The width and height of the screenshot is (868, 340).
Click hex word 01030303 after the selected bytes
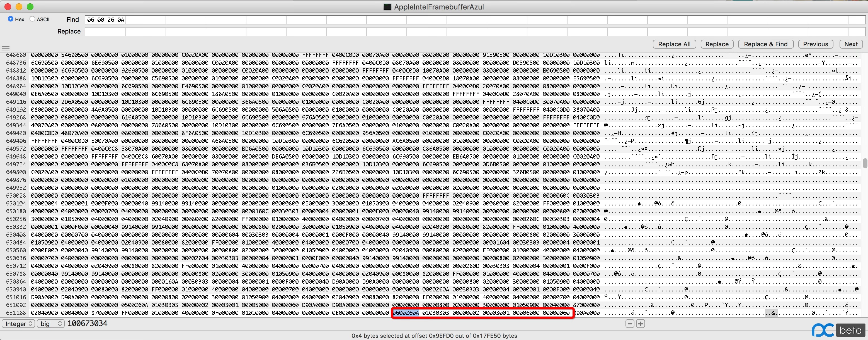click(436, 313)
